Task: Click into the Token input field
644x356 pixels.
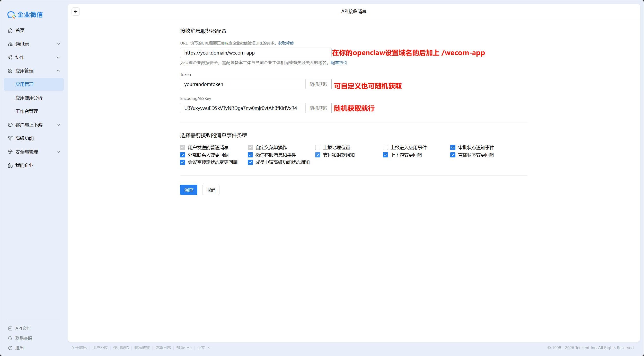Action: pyautogui.click(x=242, y=84)
